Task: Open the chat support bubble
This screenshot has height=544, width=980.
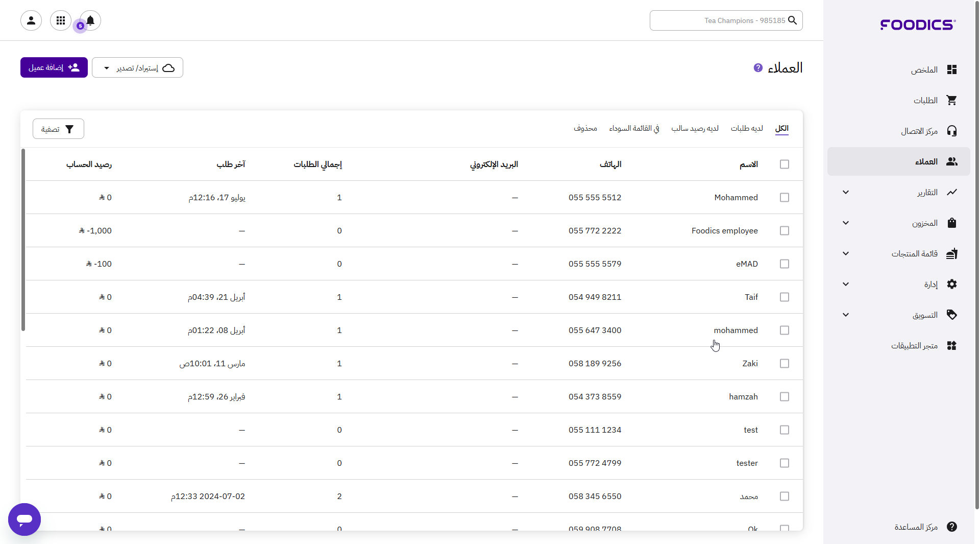Action: point(24,519)
